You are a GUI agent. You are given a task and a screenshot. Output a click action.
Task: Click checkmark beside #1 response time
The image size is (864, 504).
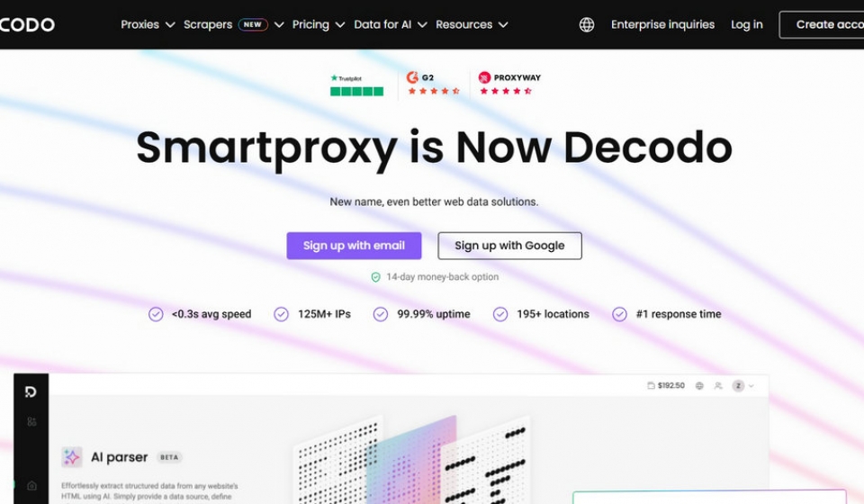coord(620,314)
